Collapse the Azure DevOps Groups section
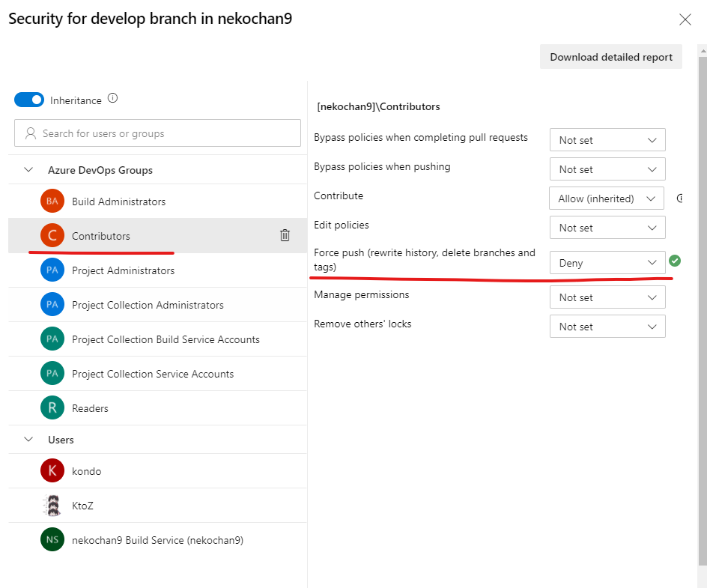 pos(28,170)
